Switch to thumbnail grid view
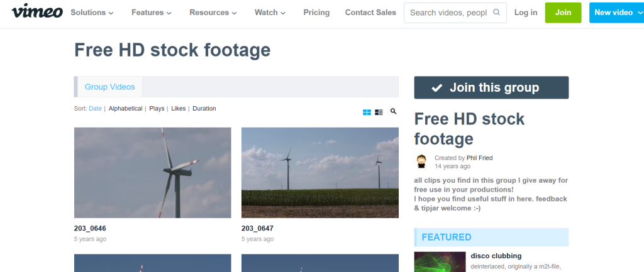The height and width of the screenshot is (272, 644). (x=367, y=112)
